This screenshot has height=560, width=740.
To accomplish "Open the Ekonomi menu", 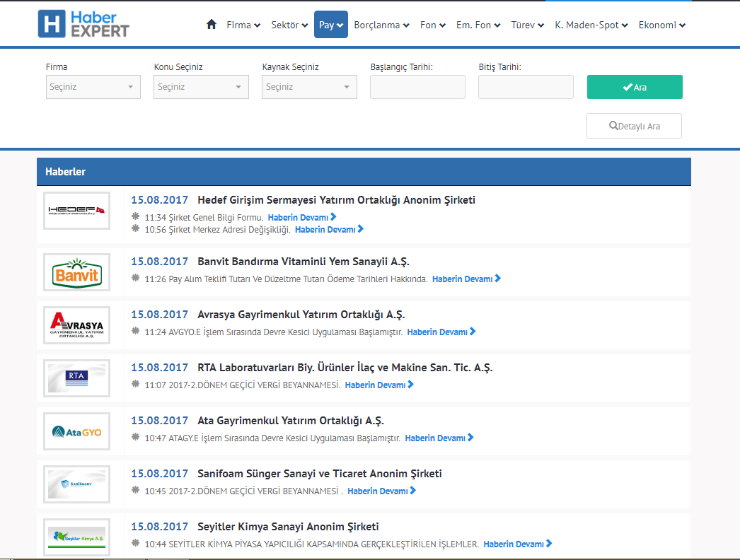I will point(662,25).
